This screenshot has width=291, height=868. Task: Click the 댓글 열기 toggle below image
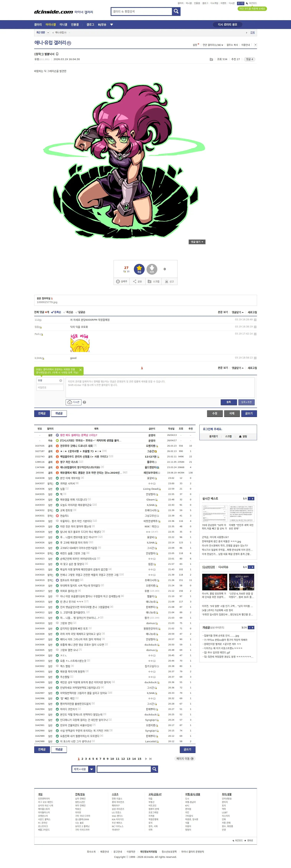click(x=197, y=242)
